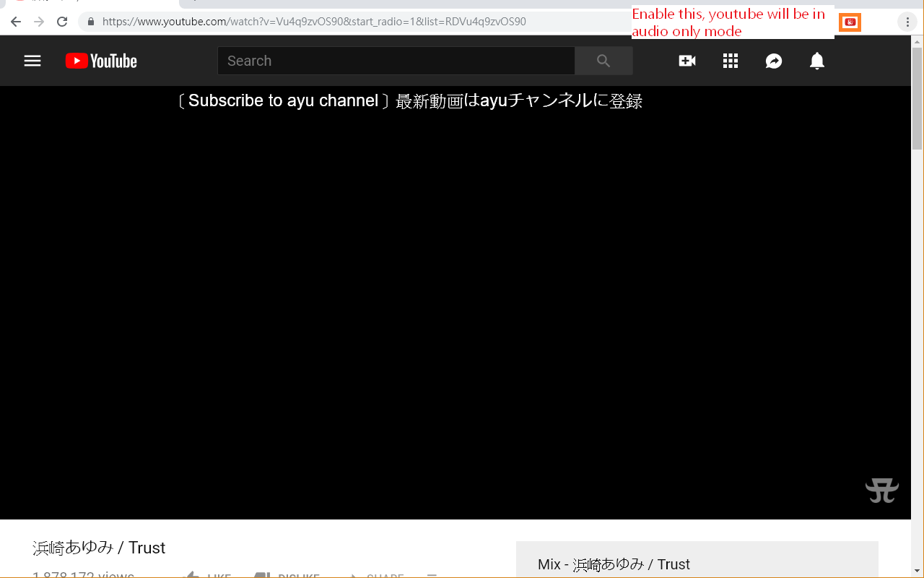View site security info via the lock icon
The image size is (924, 578).
pyautogui.click(x=91, y=22)
